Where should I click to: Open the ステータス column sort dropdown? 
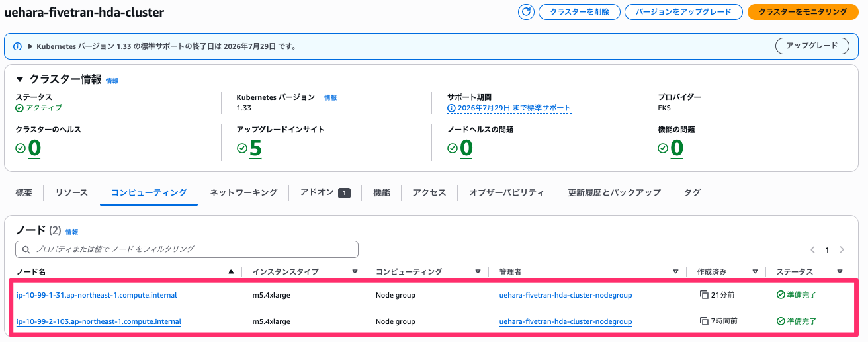[x=840, y=272]
